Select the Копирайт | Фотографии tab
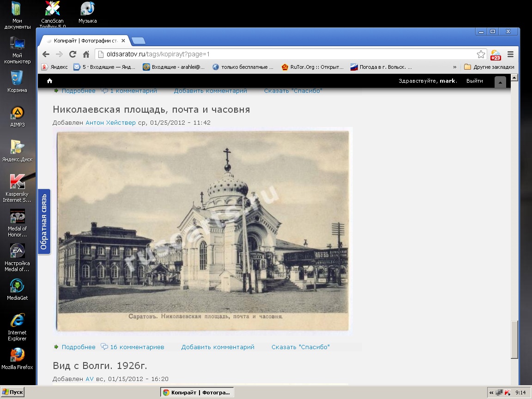532x399 pixels. point(85,41)
